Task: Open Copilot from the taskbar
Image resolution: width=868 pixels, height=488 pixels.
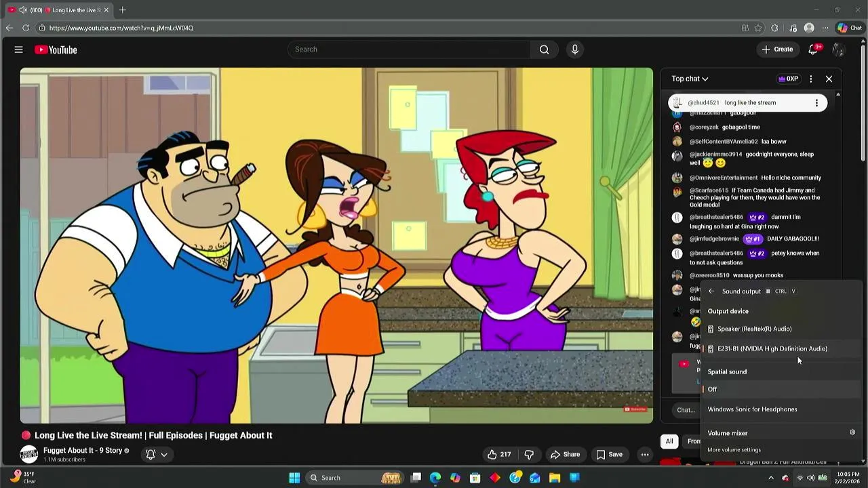Action: tap(455, 478)
